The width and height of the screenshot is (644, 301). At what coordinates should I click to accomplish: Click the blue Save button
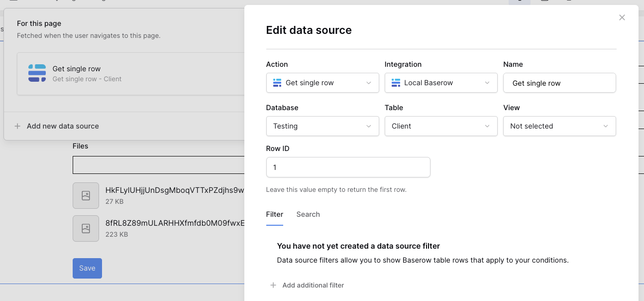[87, 268]
